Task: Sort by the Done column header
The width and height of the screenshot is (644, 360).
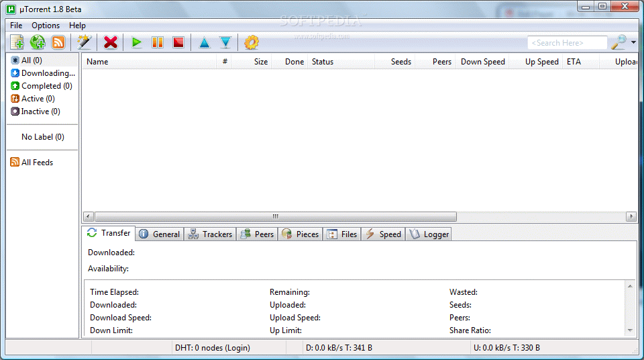Action: [x=289, y=62]
